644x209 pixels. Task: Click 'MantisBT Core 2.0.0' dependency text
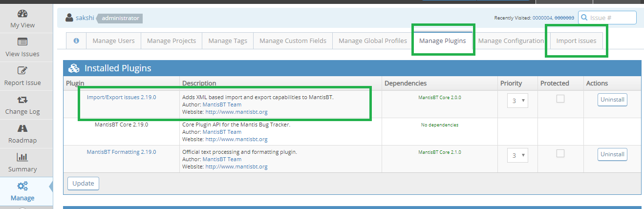pos(440,98)
